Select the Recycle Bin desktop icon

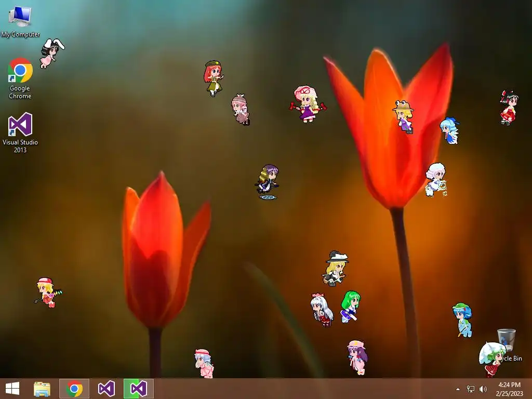pyautogui.click(x=508, y=344)
